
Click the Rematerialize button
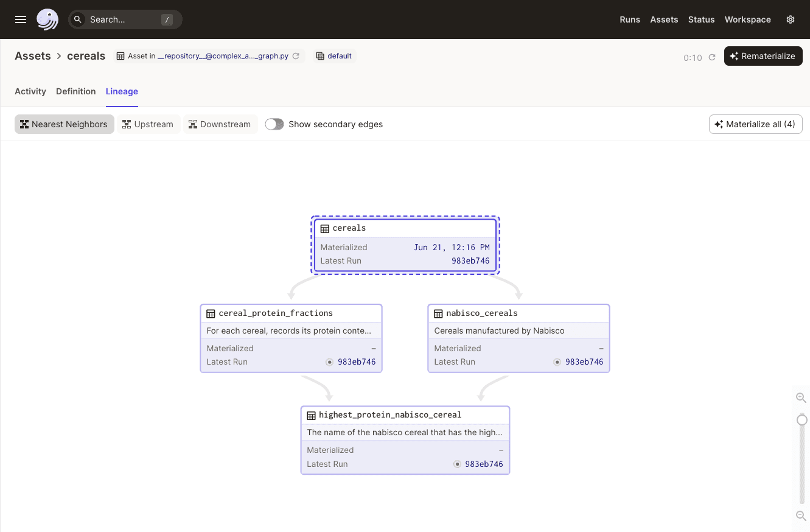coord(763,56)
